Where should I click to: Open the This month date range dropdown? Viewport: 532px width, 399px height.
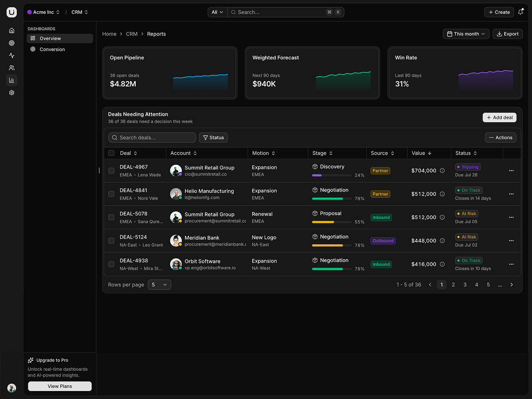click(x=466, y=34)
